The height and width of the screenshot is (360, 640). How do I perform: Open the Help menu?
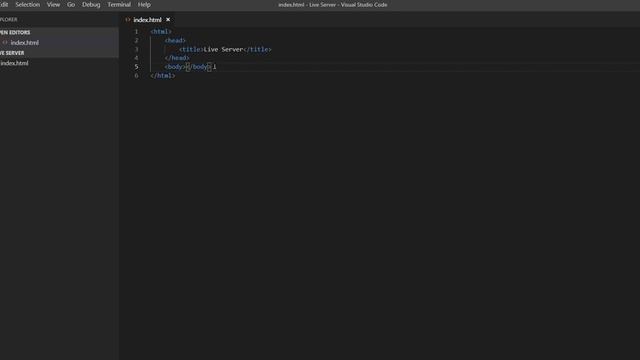click(144, 4)
